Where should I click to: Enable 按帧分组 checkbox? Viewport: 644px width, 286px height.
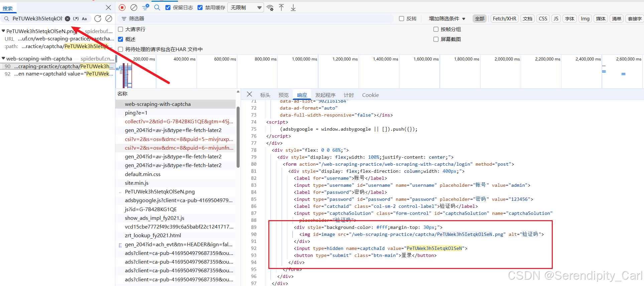(x=436, y=29)
